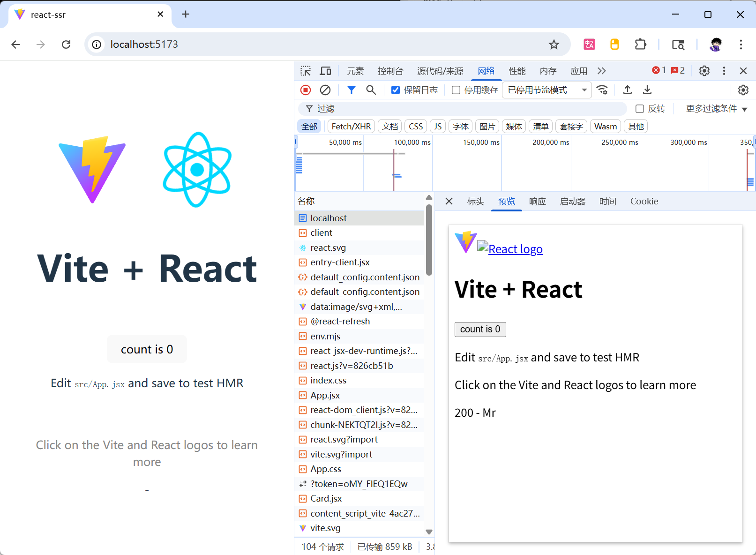Expand the 更多过滤条件 dropdown
The image size is (756, 555).
[x=716, y=109]
